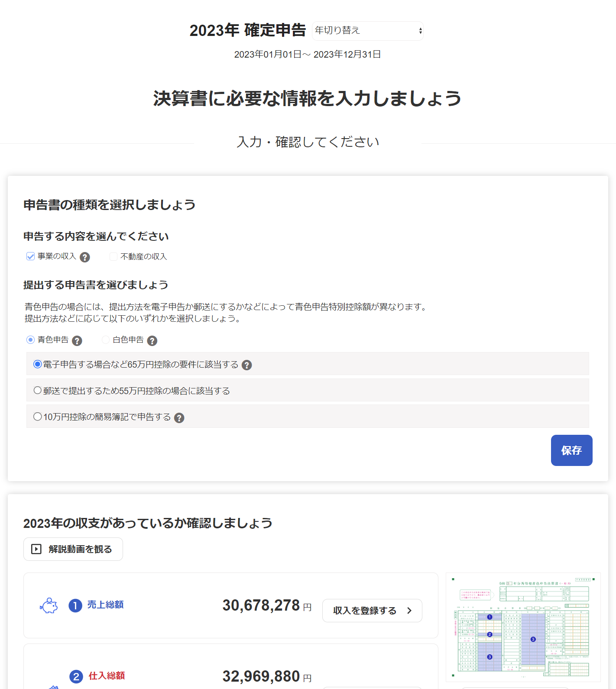This screenshot has width=616, height=689.
Task: Select the 青色申告 radio option
Action: click(30, 340)
